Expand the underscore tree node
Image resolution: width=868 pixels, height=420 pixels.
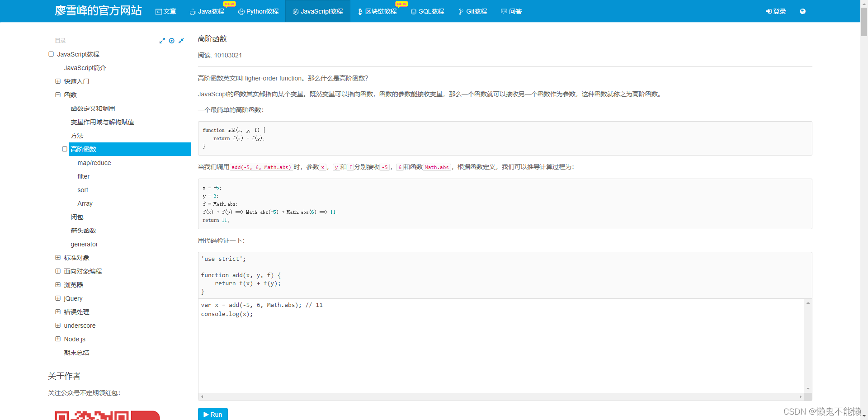pyautogui.click(x=58, y=326)
